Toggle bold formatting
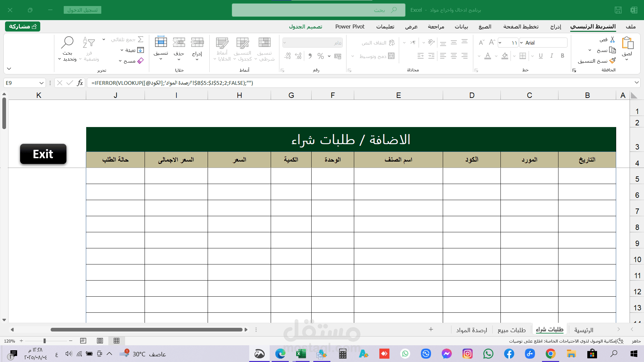 tap(562, 56)
